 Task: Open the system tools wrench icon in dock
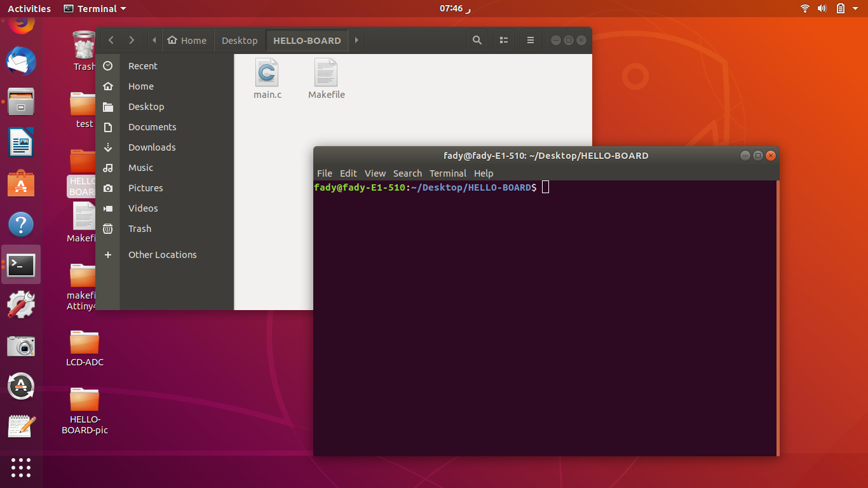click(21, 305)
